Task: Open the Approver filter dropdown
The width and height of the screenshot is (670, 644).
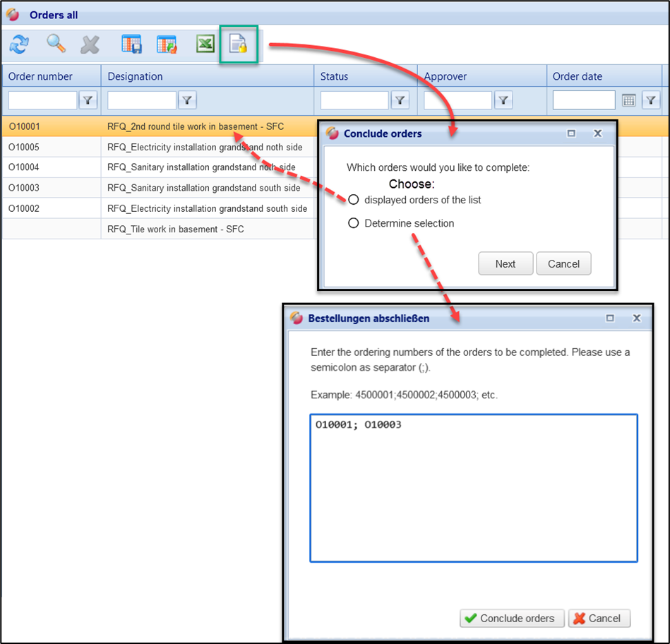Action: click(503, 100)
